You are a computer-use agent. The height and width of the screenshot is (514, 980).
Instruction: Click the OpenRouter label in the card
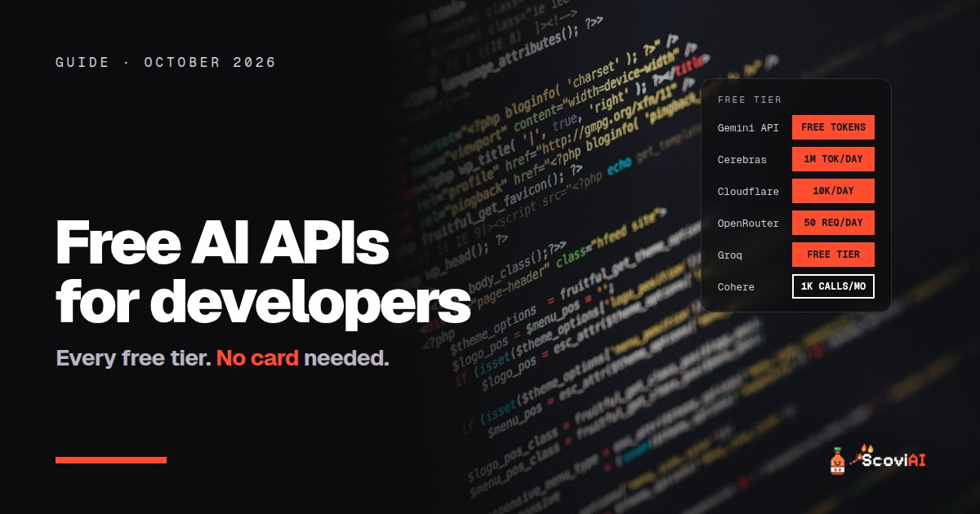click(748, 224)
